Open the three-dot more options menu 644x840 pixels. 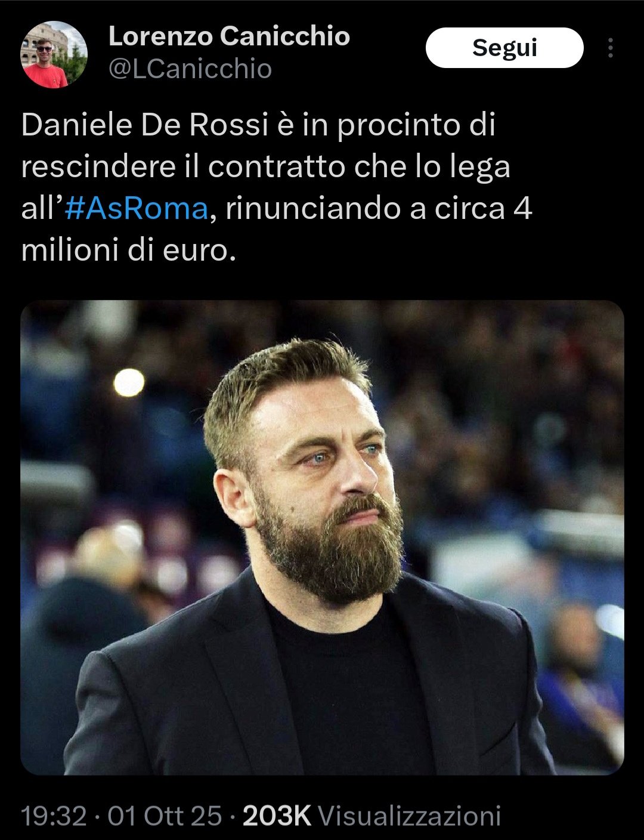point(610,48)
